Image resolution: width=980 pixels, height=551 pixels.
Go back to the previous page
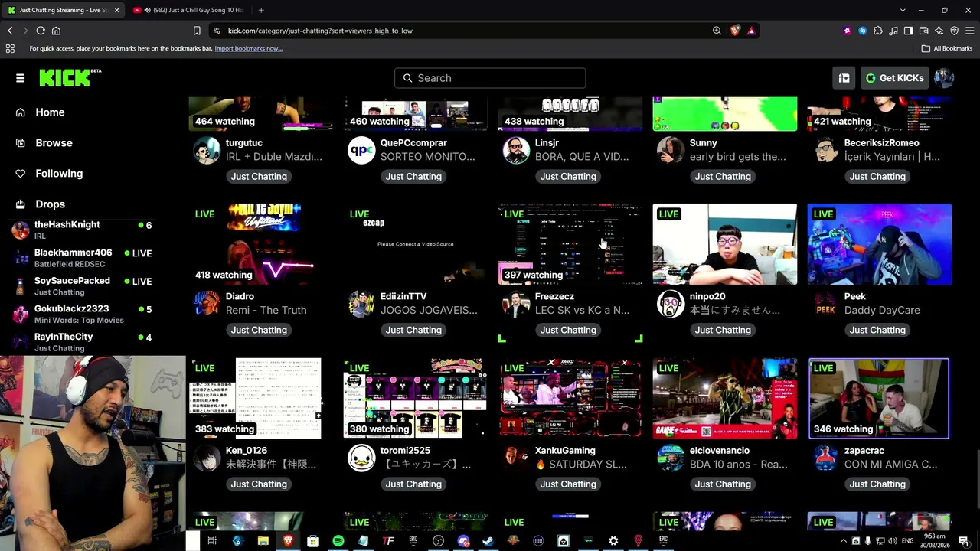pyautogui.click(x=10, y=31)
